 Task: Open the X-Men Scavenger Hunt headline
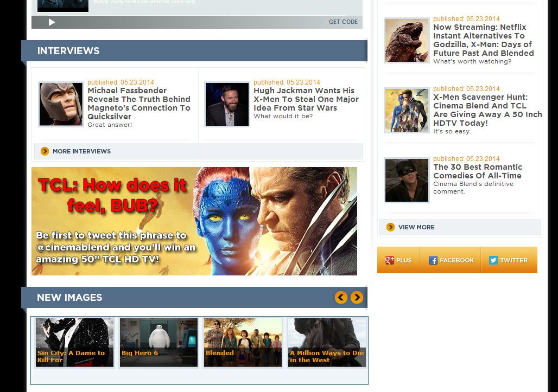tap(487, 110)
